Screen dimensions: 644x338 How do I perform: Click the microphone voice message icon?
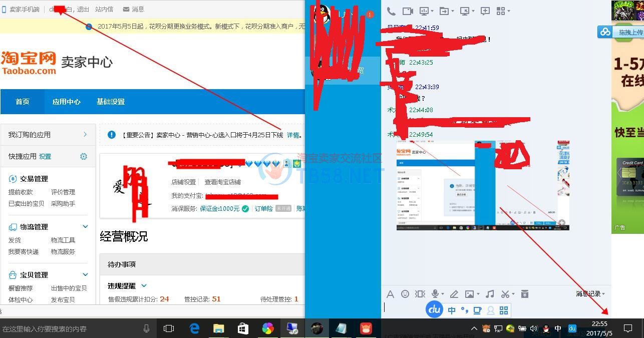436,294
